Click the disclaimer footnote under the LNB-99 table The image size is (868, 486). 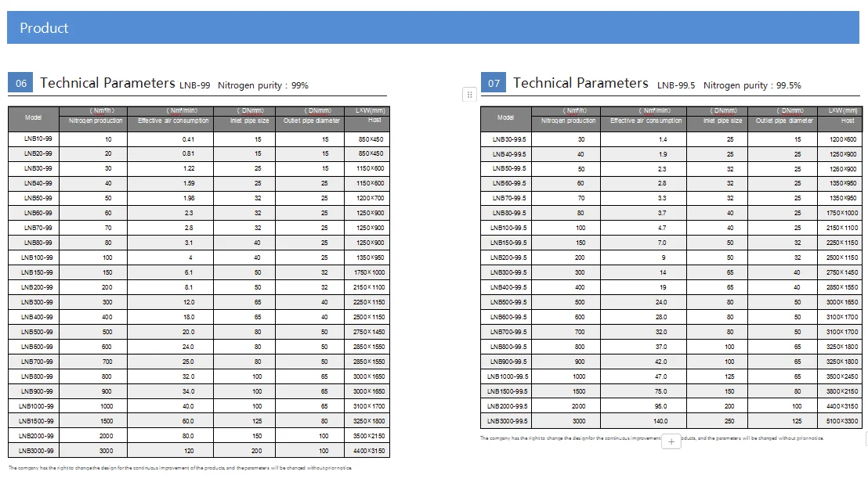coord(180,468)
